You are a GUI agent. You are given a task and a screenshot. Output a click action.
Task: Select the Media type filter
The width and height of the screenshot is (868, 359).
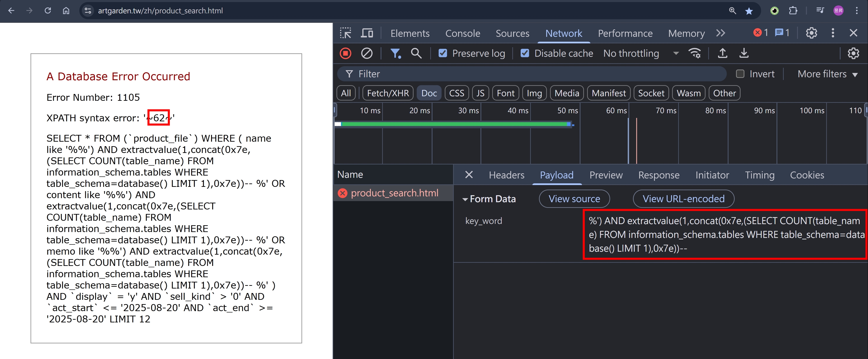coord(567,93)
